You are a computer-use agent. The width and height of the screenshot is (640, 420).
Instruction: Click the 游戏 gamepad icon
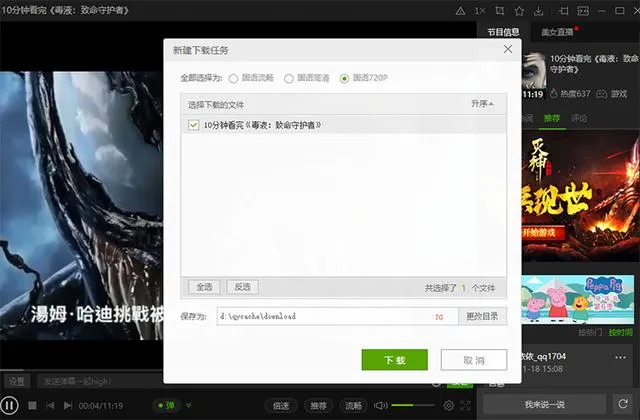point(602,94)
